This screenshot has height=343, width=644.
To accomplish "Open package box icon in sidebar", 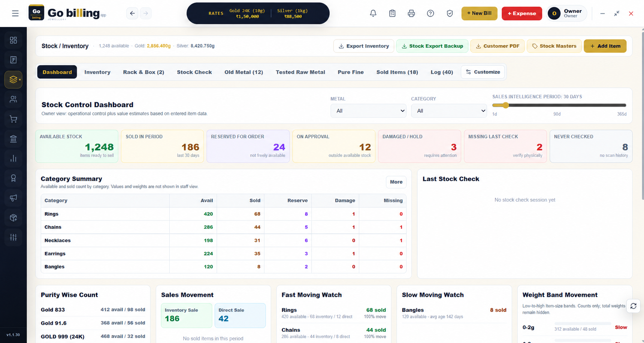I will pyautogui.click(x=13, y=218).
